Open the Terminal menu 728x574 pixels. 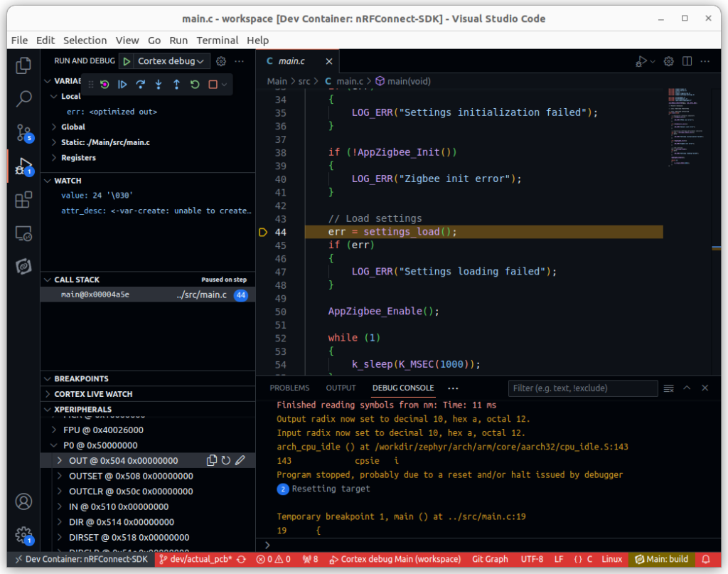pyautogui.click(x=218, y=41)
